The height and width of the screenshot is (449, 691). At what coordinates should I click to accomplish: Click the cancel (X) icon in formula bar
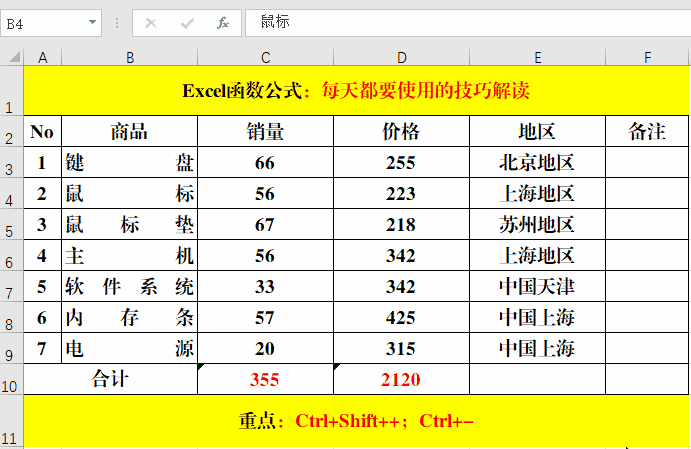pos(151,23)
